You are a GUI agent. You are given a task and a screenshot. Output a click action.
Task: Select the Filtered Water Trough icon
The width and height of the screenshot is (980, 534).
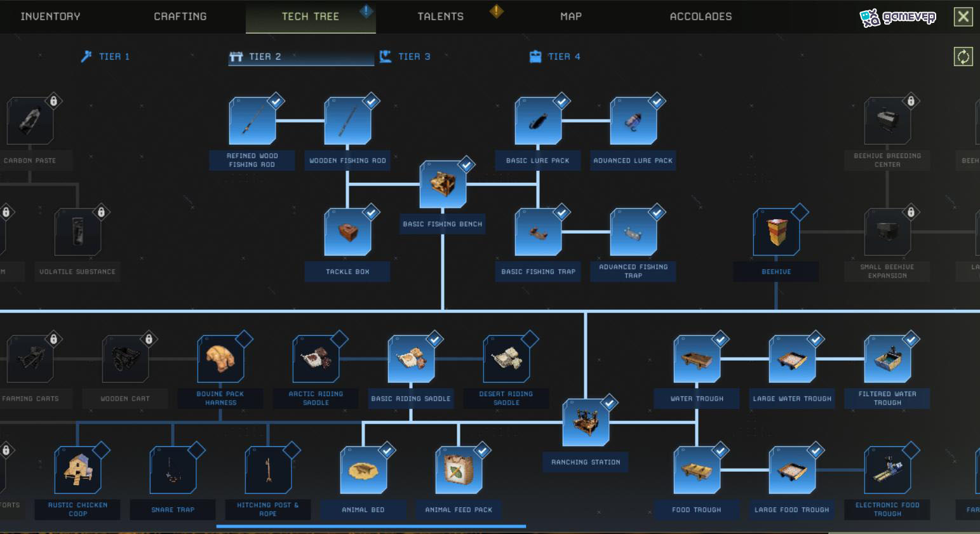(887, 359)
